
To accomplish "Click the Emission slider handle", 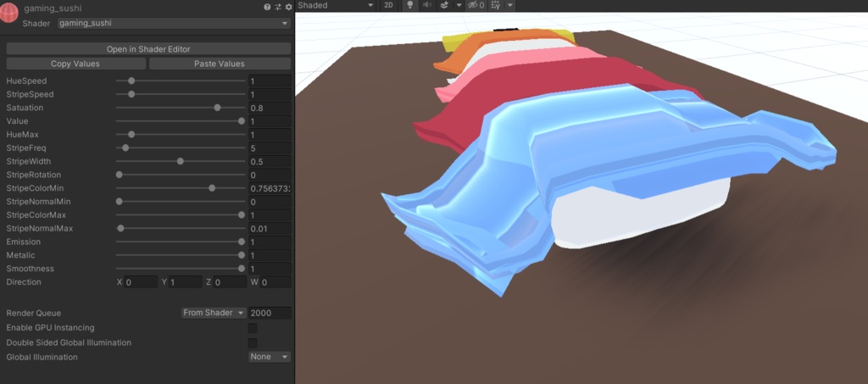I will [x=242, y=242].
